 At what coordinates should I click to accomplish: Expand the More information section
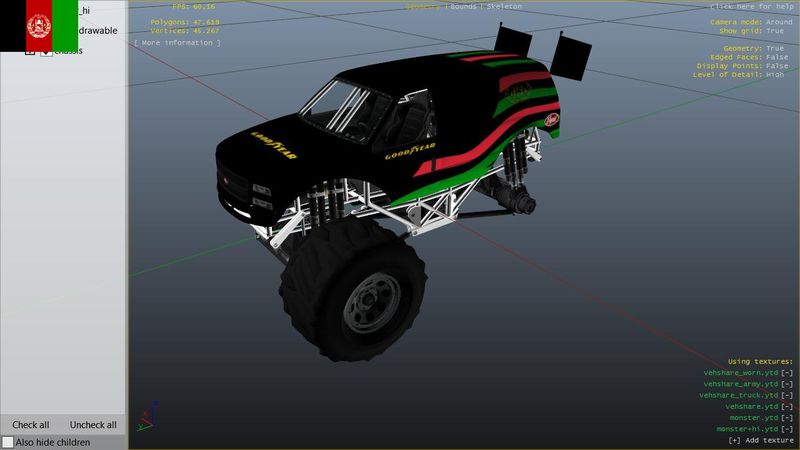tap(178, 43)
